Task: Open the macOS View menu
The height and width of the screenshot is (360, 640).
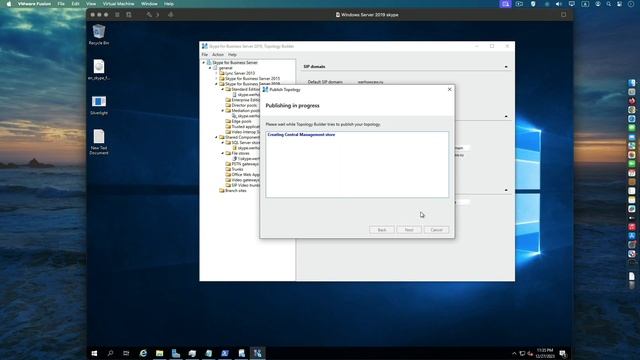Action: (91, 4)
